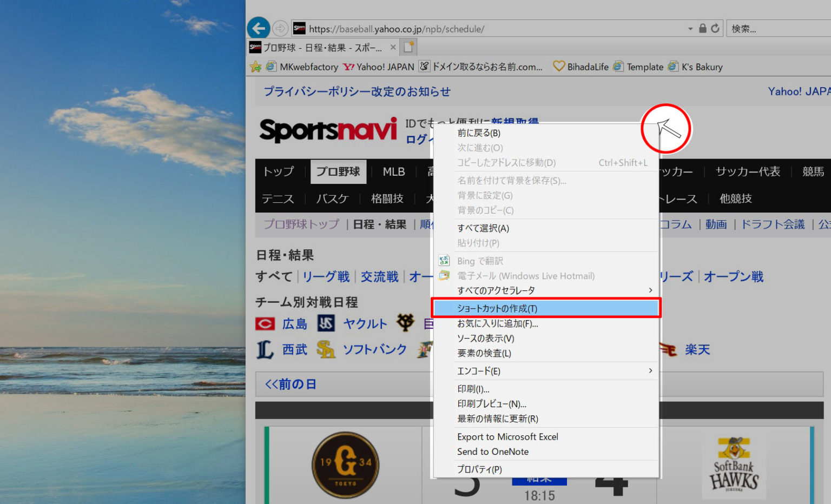Click the <<前の日 button
The height and width of the screenshot is (504, 831).
(x=291, y=384)
